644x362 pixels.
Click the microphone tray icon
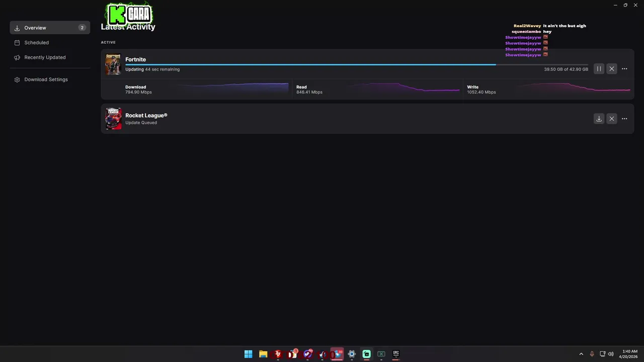coord(592,354)
